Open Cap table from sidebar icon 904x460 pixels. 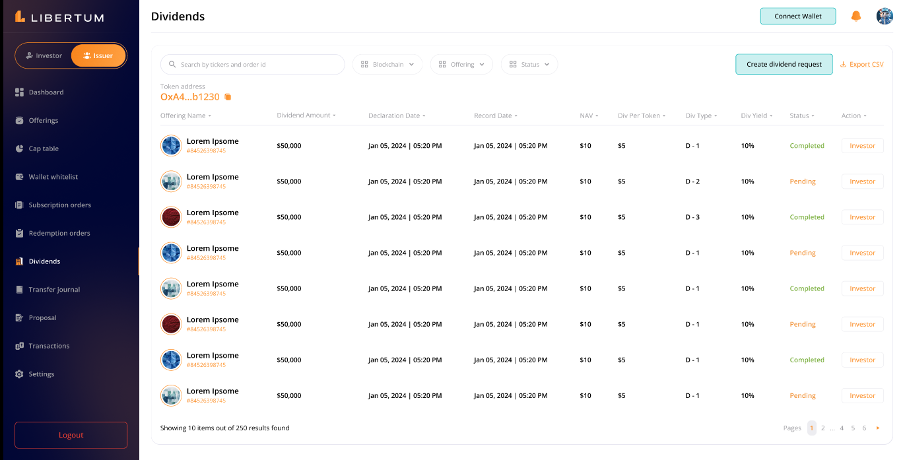tap(19, 148)
